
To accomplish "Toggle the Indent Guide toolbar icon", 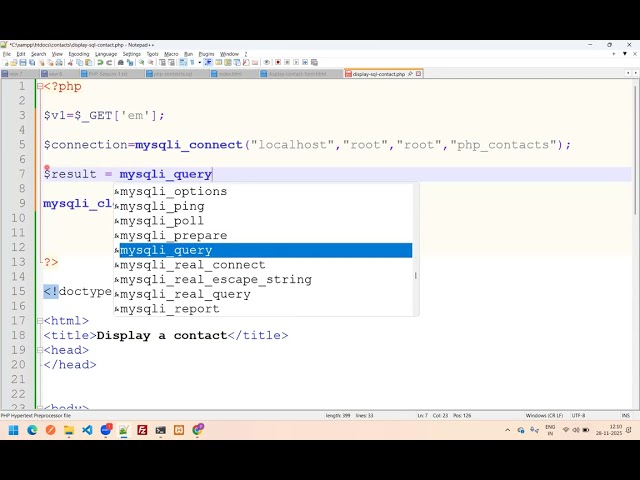I will click(208, 62).
